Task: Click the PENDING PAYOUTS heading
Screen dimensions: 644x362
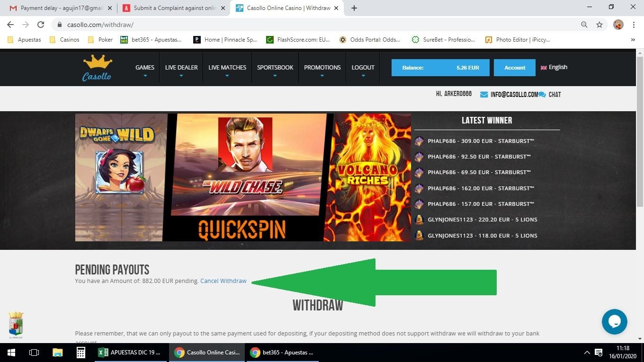Action: 112,270
